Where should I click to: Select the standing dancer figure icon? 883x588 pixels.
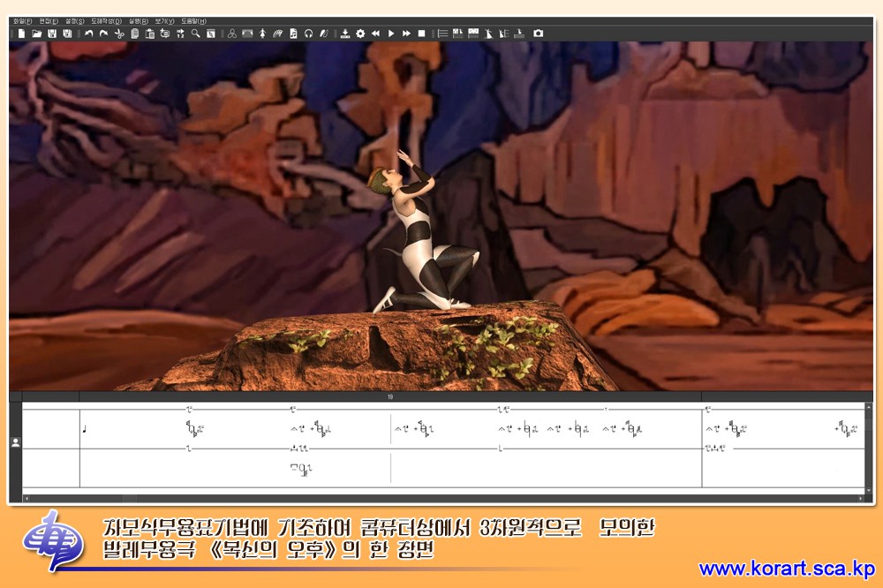tap(262, 34)
